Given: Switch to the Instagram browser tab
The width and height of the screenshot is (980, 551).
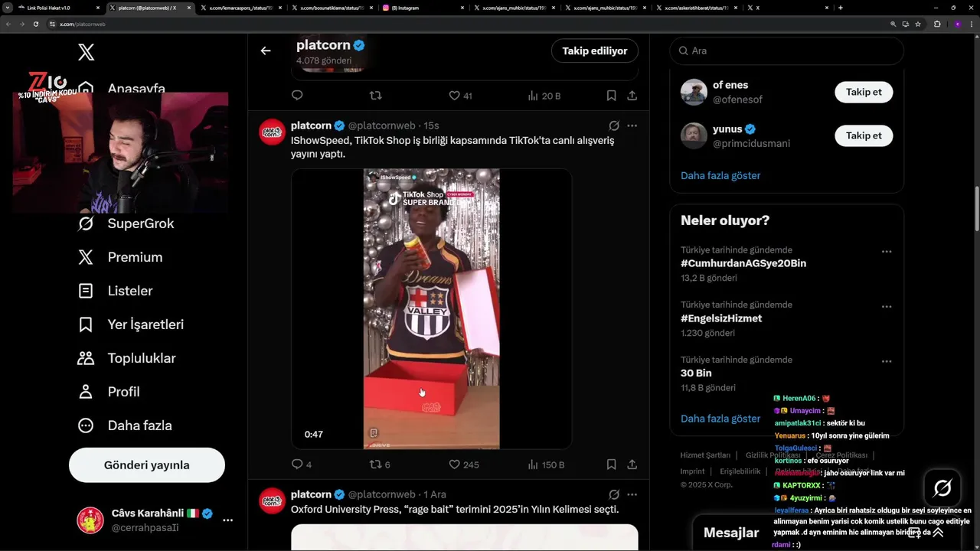Looking at the screenshot, I should pos(423,8).
